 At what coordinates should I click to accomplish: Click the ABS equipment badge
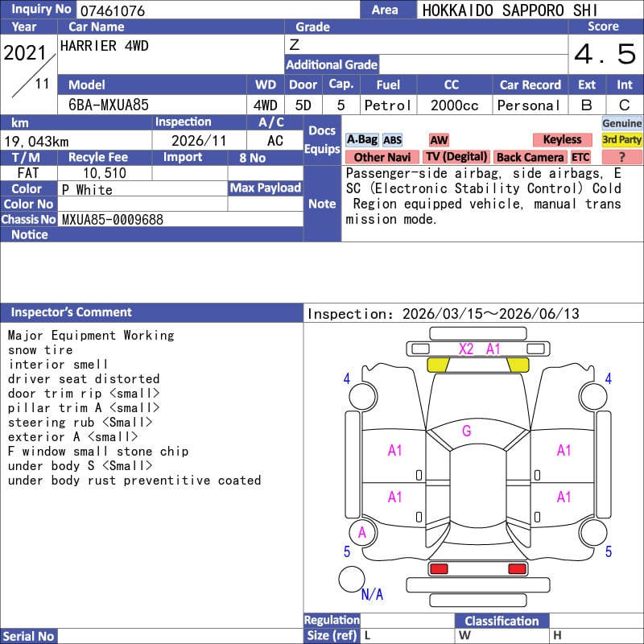coord(392,140)
